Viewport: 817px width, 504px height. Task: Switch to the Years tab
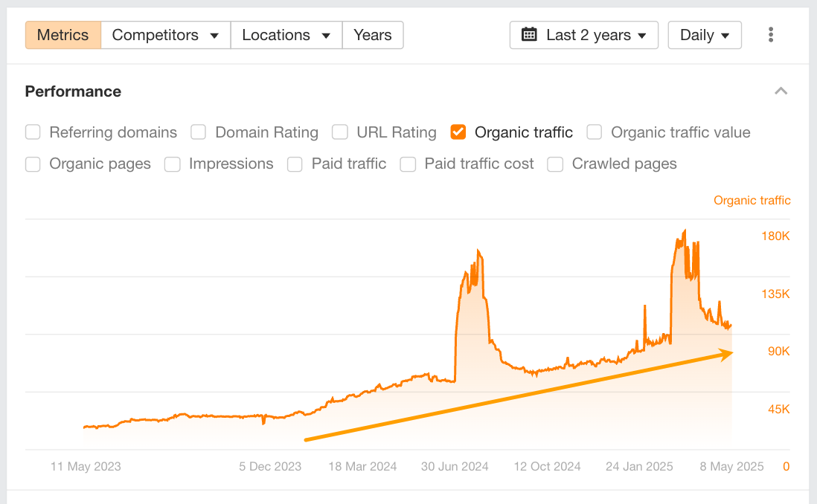pos(373,35)
